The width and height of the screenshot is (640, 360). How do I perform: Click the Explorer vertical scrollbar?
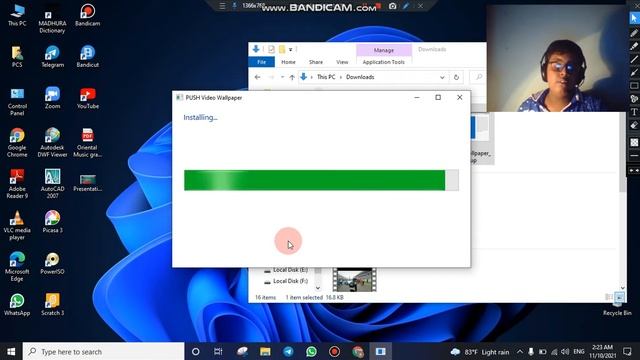(622, 153)
